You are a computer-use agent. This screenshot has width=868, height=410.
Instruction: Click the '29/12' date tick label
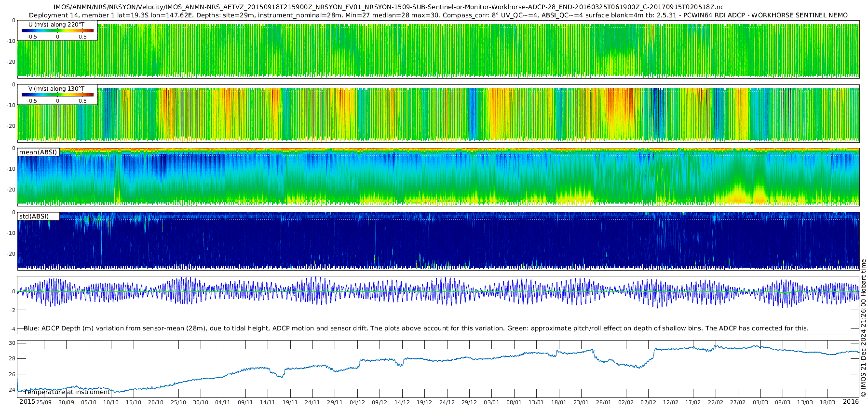(469, 402)
